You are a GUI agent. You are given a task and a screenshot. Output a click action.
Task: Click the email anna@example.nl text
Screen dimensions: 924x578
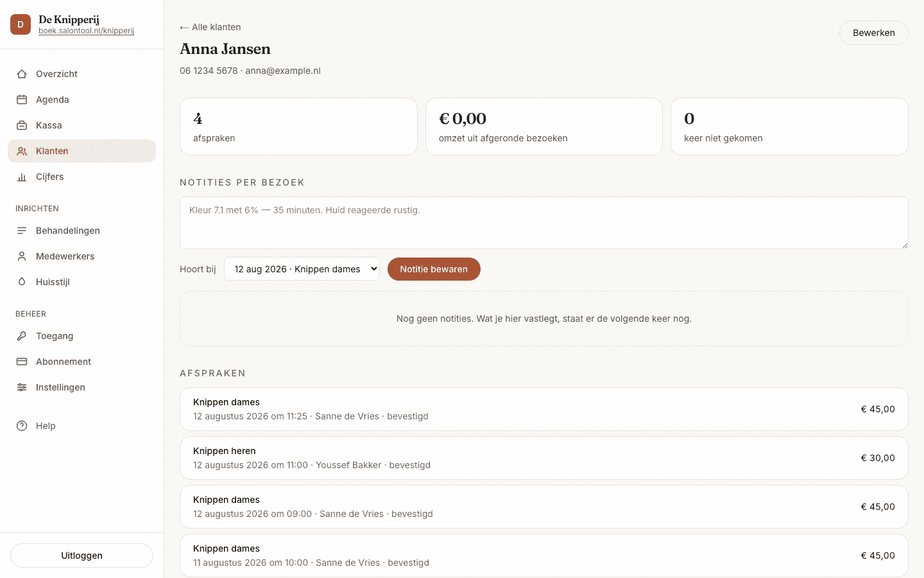click(x=283, y=71)
